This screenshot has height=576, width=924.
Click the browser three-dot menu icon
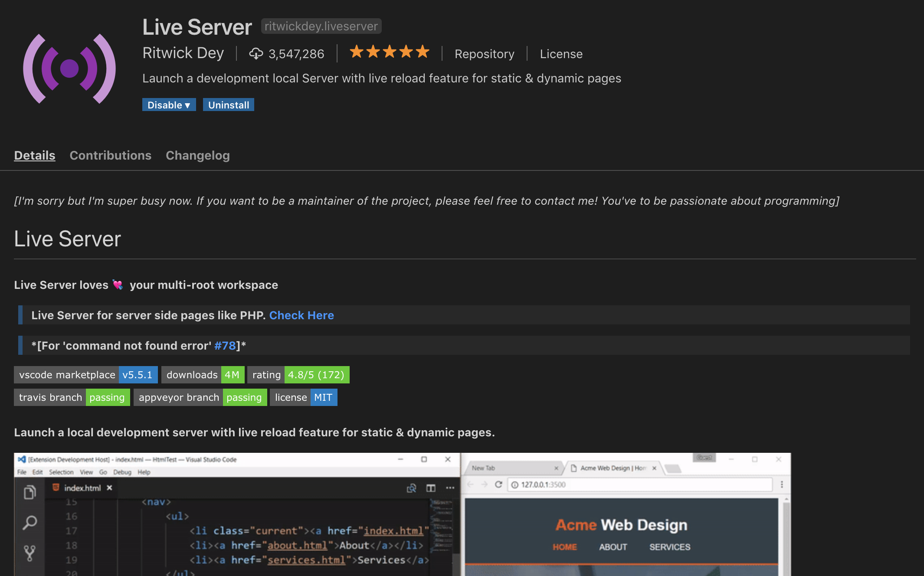782,484
